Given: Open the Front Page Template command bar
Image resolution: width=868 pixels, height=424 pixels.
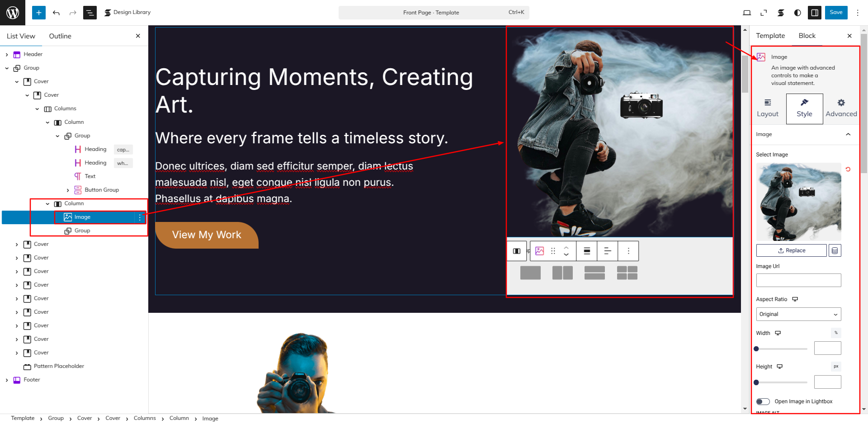Looking at the screenshot, I should pyautogui.click(x=434, y=13).
